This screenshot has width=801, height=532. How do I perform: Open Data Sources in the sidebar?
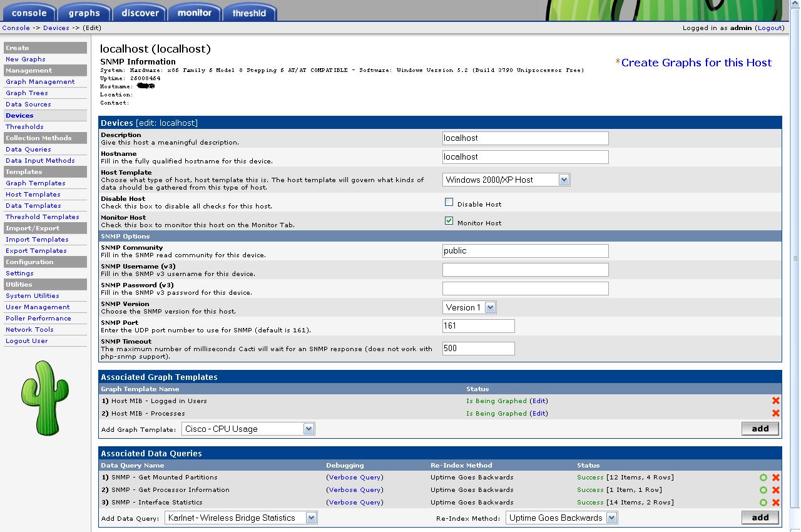[x=28, y=105]
